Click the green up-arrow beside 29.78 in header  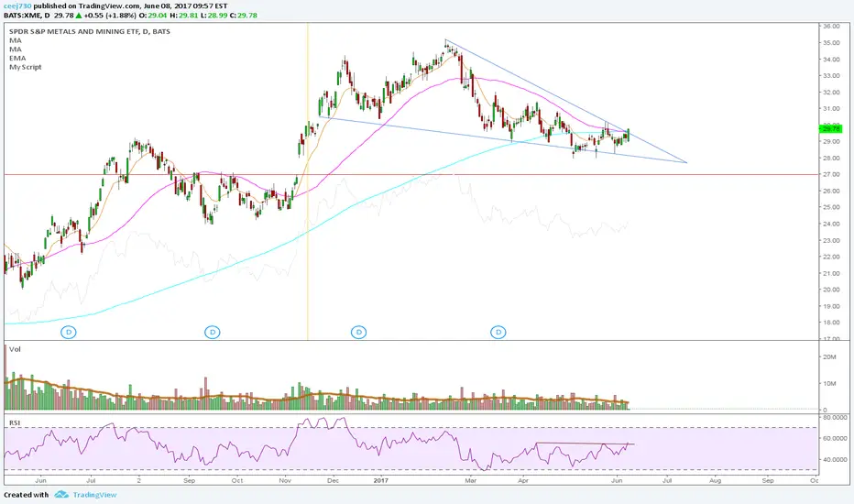79,16
